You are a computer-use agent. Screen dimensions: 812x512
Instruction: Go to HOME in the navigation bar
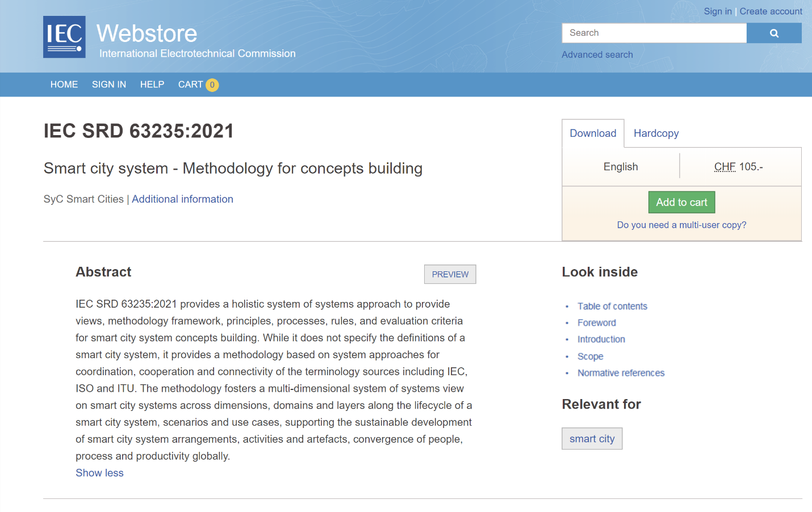pos(64,85)
